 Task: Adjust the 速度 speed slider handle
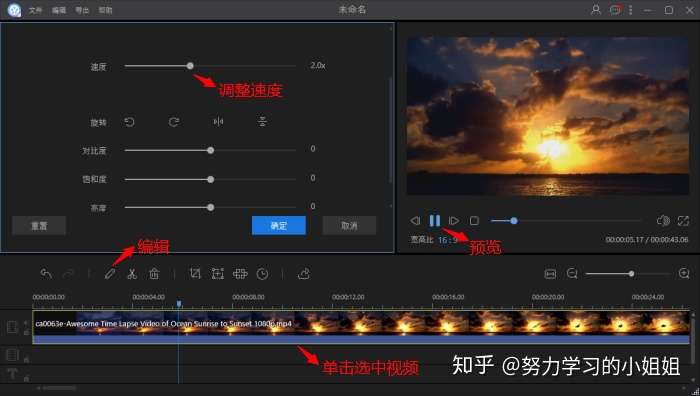tap(190, 66)
